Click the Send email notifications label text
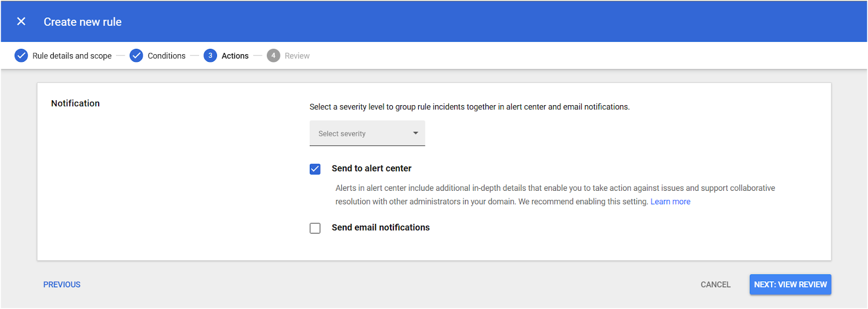This screenshot has width=868, height=309. pyautogui.click(x=380, y=228)
